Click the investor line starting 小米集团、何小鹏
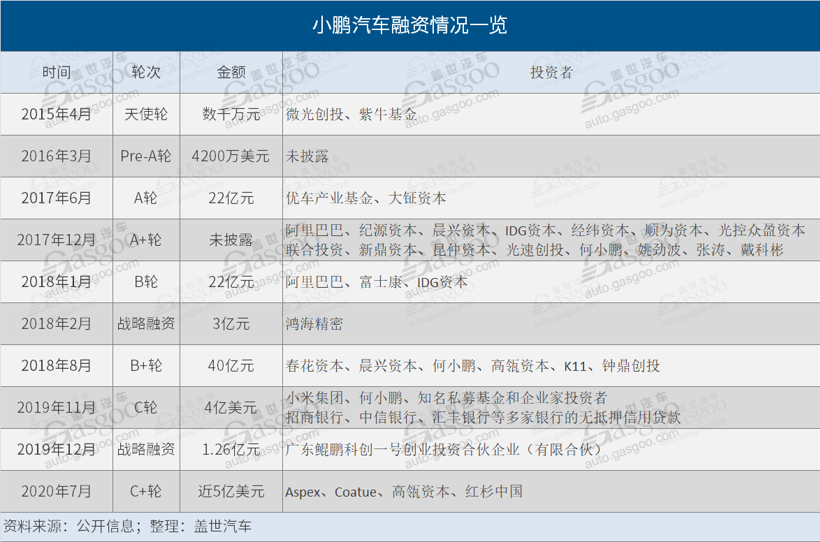 446,398
